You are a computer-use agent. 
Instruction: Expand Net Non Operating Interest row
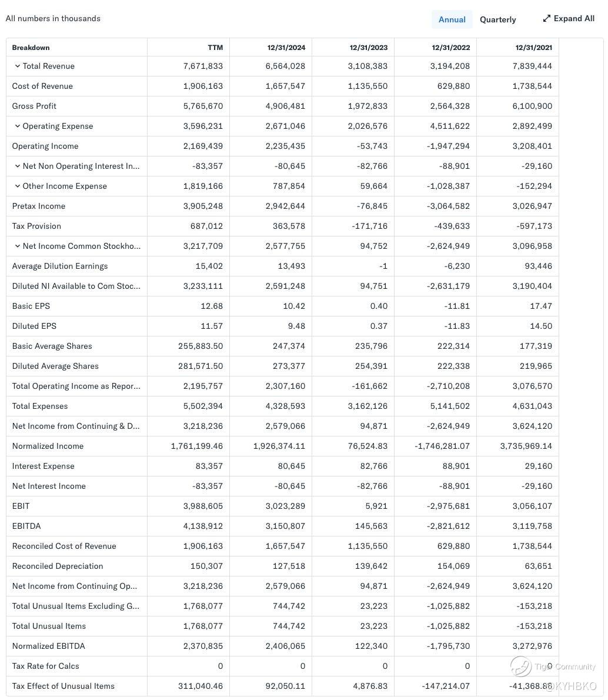[18, 166]
